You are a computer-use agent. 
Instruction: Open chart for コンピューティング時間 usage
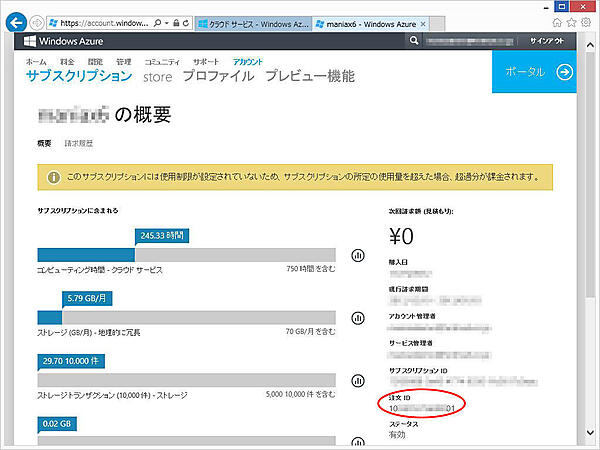(358, 255)
